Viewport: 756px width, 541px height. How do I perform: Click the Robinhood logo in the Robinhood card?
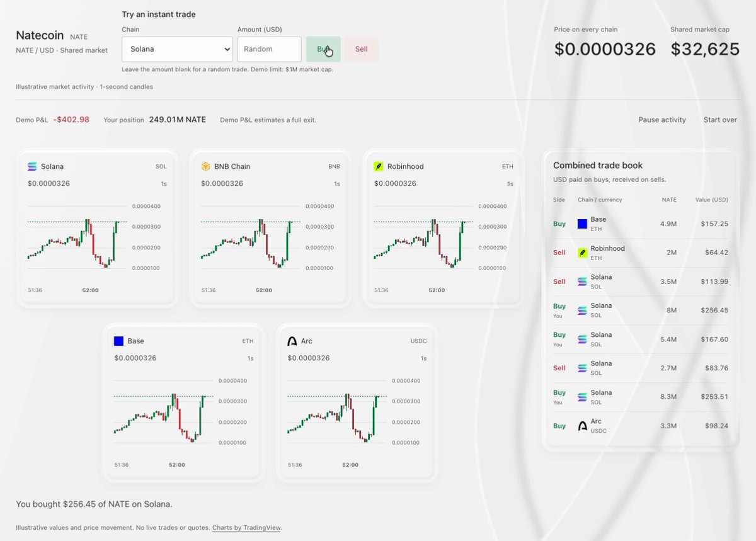point(379,166)
